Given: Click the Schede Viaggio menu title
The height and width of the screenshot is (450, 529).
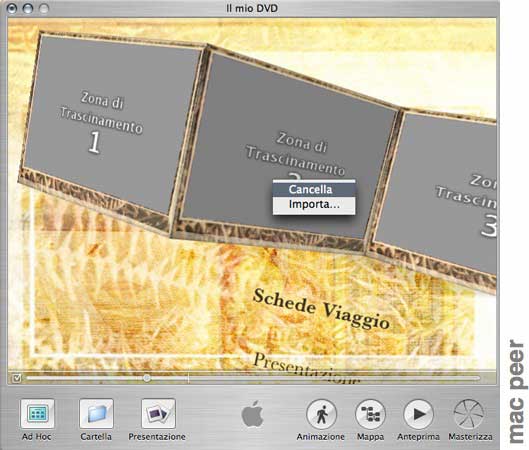Looking at the screenshot, I should click(321, 309).
